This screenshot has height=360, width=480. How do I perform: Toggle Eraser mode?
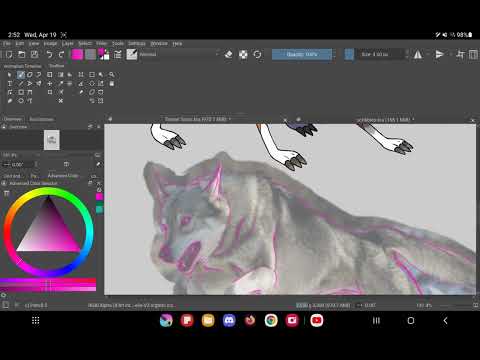tap(229, 54)
